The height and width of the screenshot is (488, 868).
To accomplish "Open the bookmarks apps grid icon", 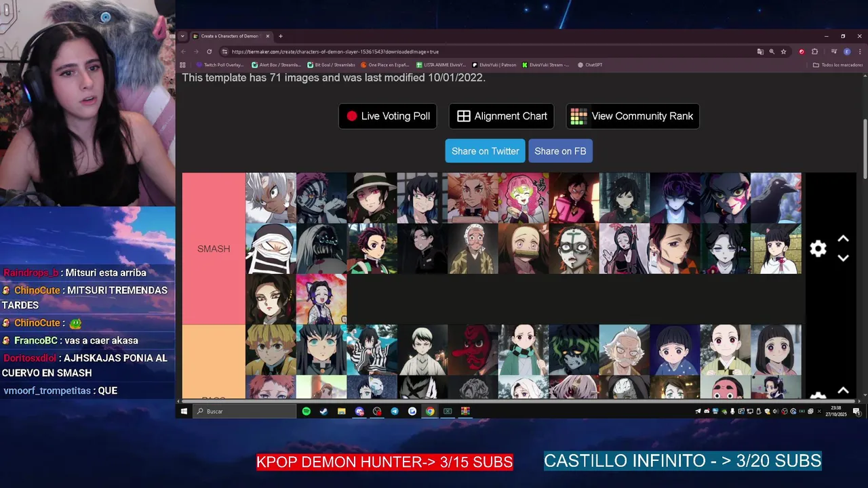I will click(183, 65).
